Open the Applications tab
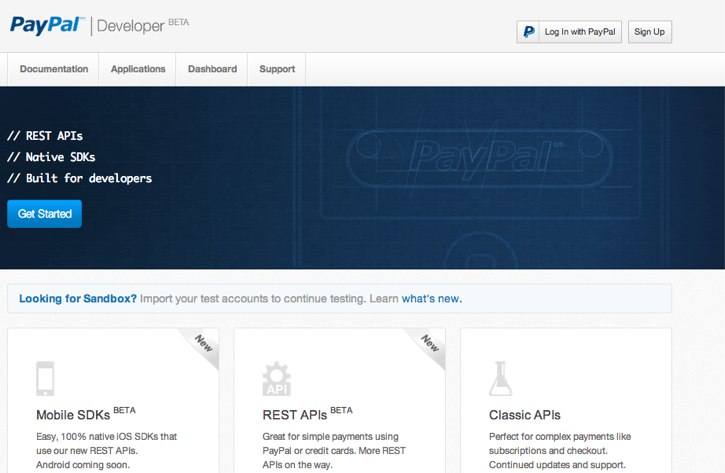Screen dimensions: 725x473 pyautogui.click(x=138, y=69)
